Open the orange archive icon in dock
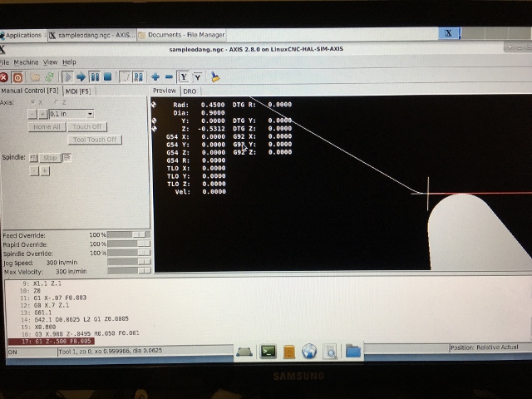Viewport: 532px width, 399px height. pos(288,352)
